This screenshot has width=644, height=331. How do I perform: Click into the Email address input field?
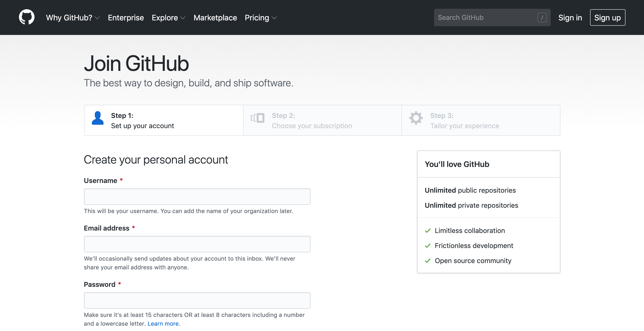pos(197,244)
